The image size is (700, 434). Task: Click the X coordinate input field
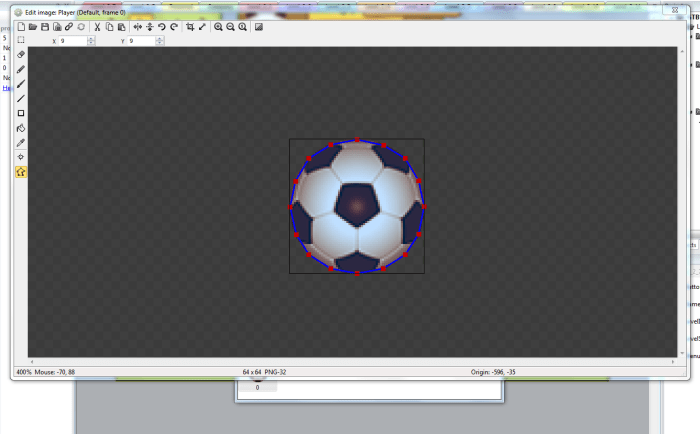click(x=72, y=41)
